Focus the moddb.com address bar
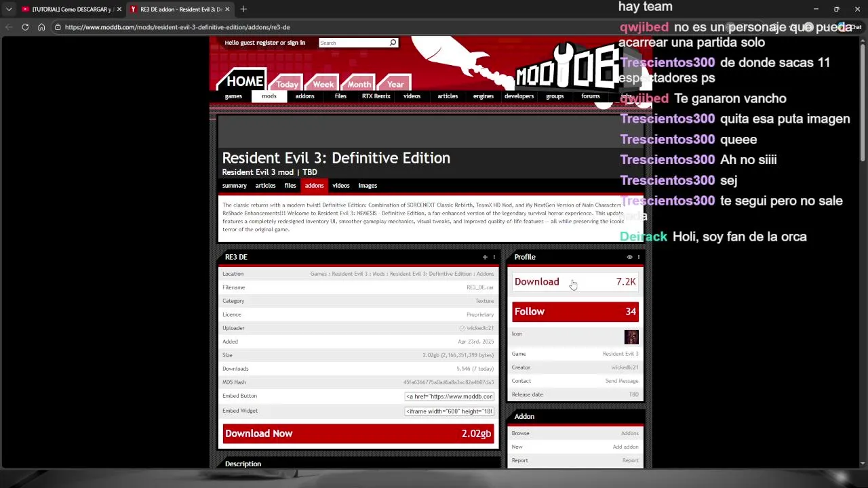This screenshot has width=868, height=488. pos(178,27)
